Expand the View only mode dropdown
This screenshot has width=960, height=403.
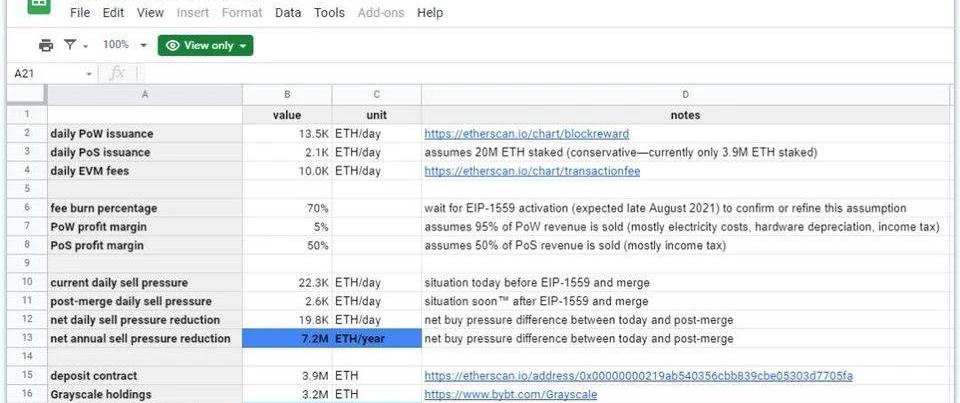[x=243, y=46]
